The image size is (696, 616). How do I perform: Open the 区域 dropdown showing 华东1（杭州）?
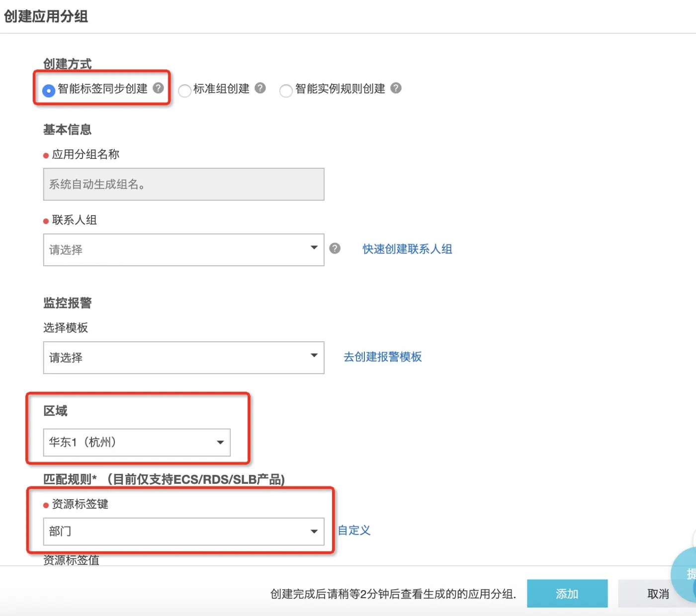[137, 442]
